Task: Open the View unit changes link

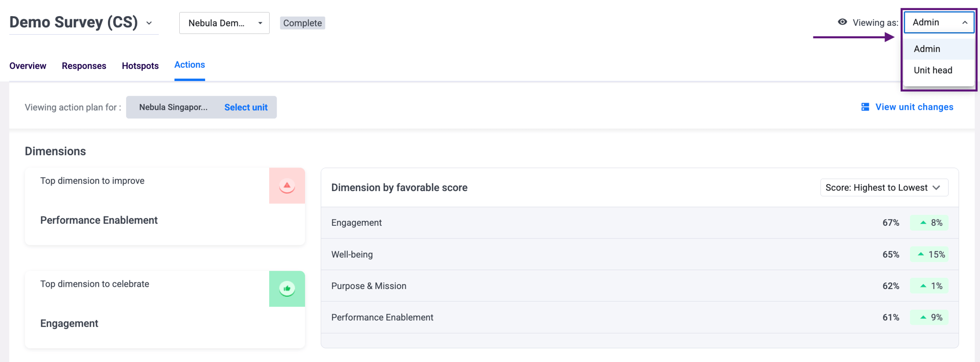Action: coord(914,107)
